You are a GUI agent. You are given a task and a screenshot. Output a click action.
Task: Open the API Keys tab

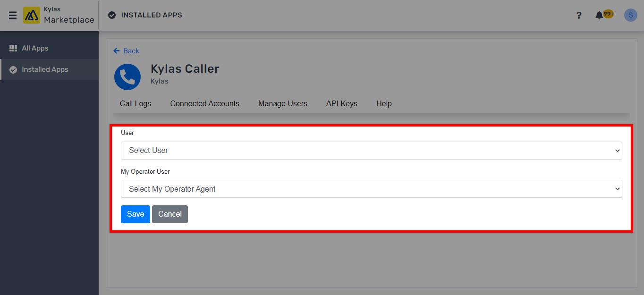[x=341, y=103]
